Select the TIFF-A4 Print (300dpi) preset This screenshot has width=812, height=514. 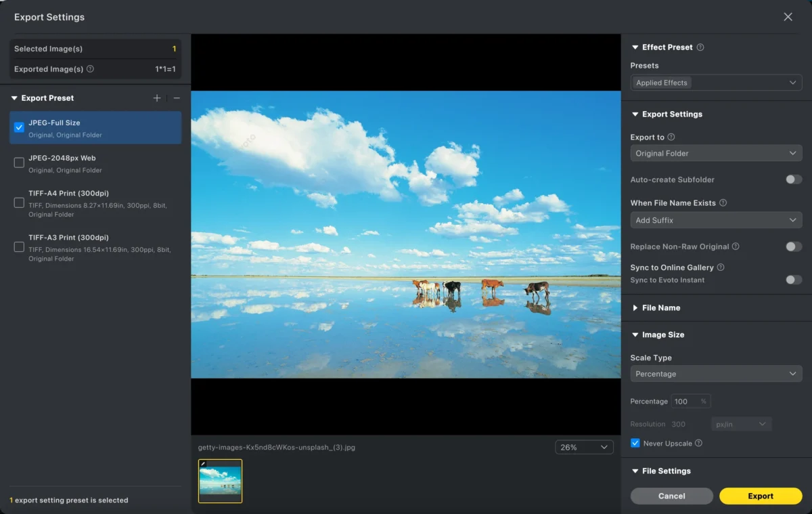(x=19, y=202)
